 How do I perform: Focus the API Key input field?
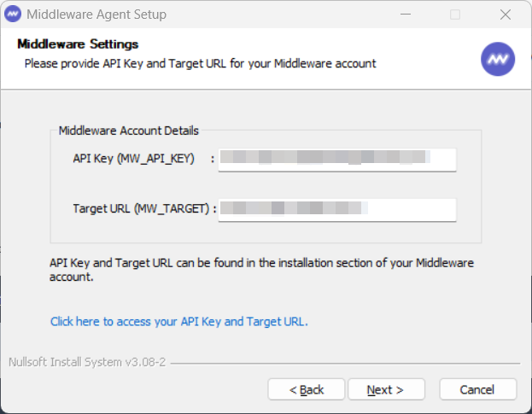336,160
